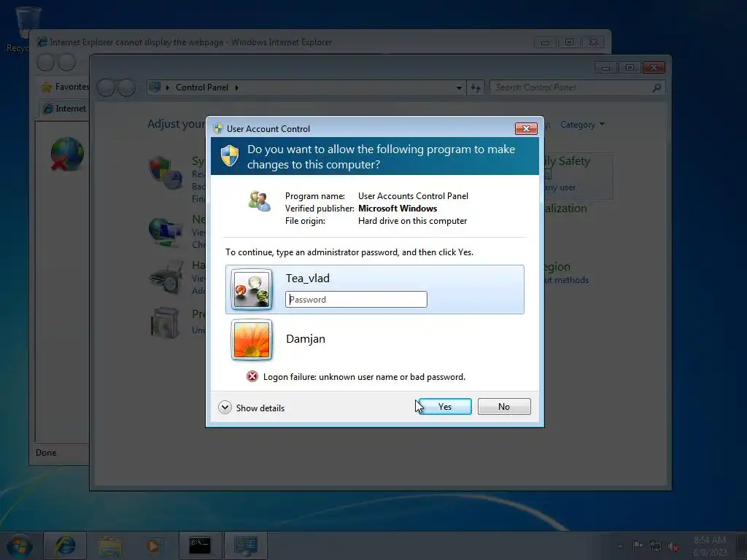The image size is (747, 560).
Task: Click Back button in Control Panel window
Action: 106,87
